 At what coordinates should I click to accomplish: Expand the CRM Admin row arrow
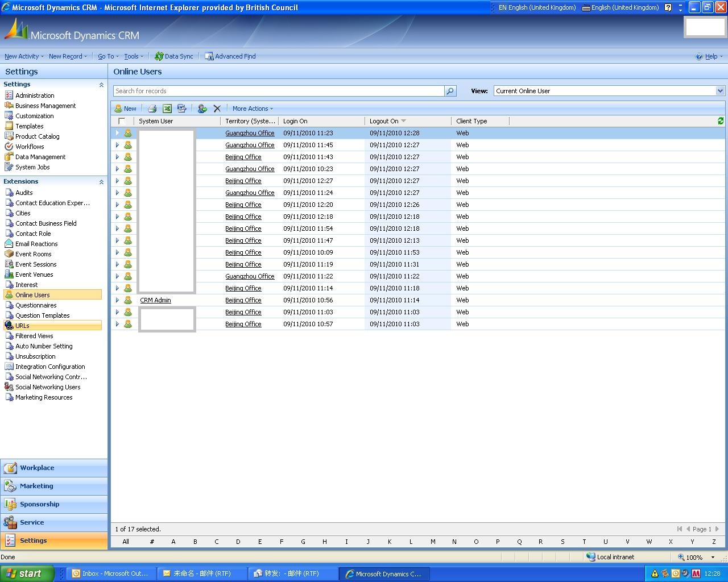(x=117, y=300)
